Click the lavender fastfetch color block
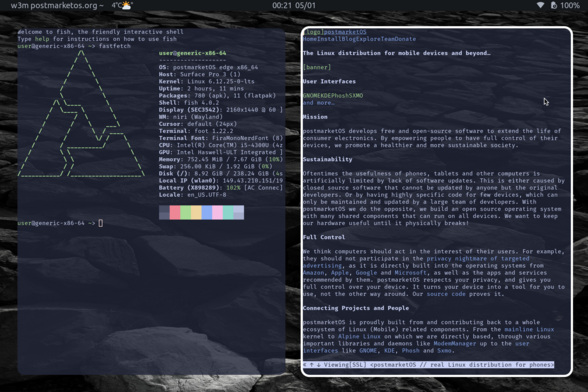Image resolution: width=588 pixels, height=392 pixels. coord(238,212)
